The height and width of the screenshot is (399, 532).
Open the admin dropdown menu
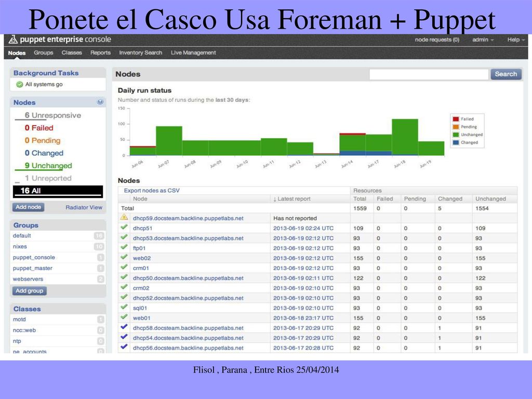pos(483,39)
